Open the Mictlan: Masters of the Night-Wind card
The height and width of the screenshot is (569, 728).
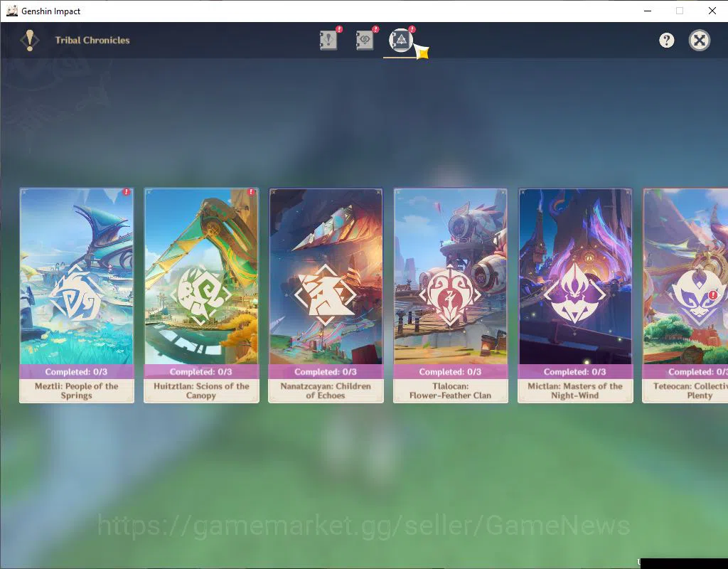(575, 295)
